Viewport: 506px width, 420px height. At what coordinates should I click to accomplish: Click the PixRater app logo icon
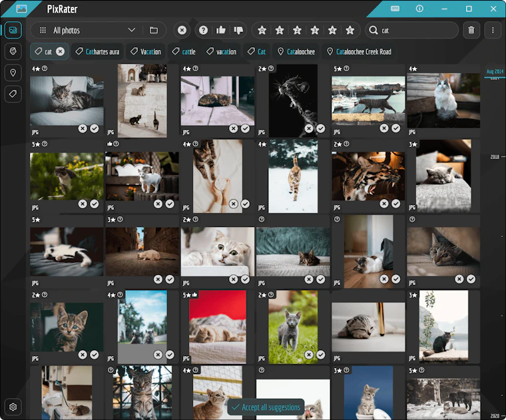[x=21, y=9]
